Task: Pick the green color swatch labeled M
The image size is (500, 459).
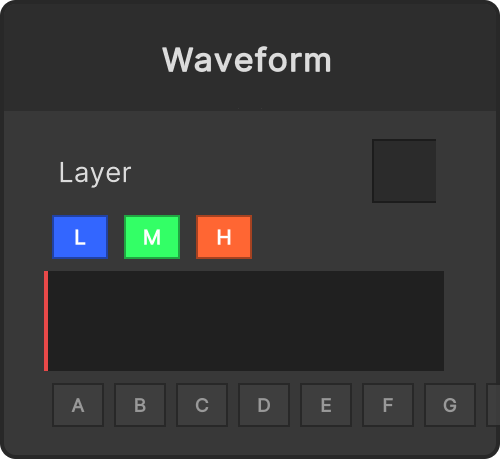Action: pyautogui.click(x=152, y=237)
